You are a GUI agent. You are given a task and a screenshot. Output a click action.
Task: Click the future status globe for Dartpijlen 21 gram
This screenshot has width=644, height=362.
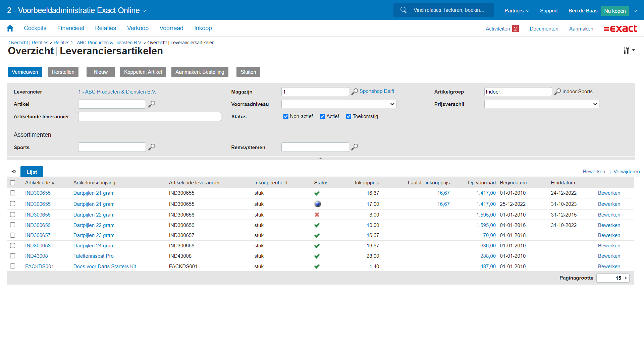pyautogui.click(x=318, y=204)
